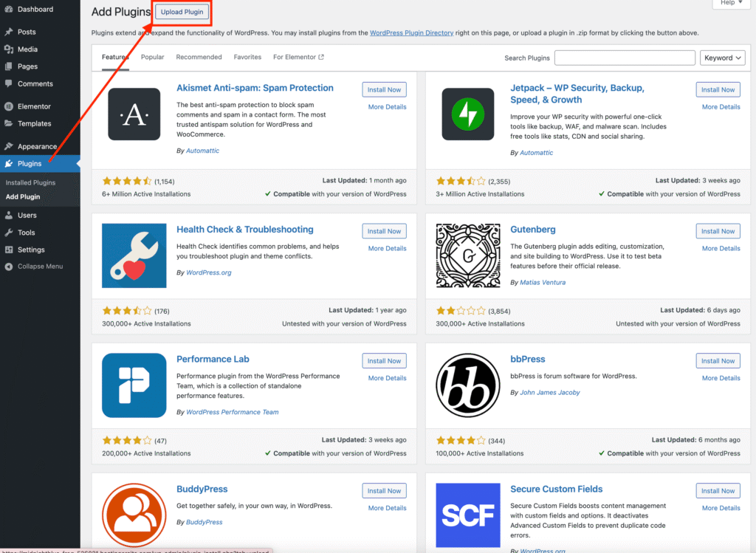Open the Keyword search type dropdown

pyautogui.click(x=722, y=58)
